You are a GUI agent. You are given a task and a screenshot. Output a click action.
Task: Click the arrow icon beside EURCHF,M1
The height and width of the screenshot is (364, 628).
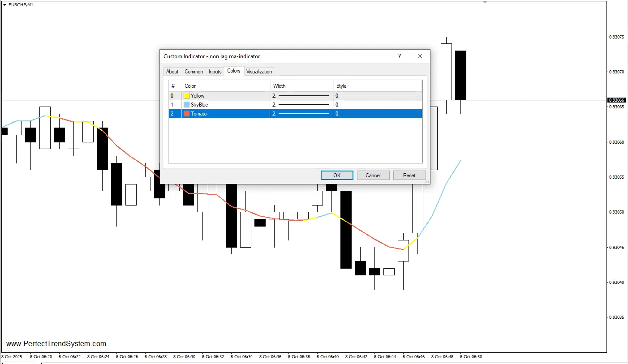(4, 4)
